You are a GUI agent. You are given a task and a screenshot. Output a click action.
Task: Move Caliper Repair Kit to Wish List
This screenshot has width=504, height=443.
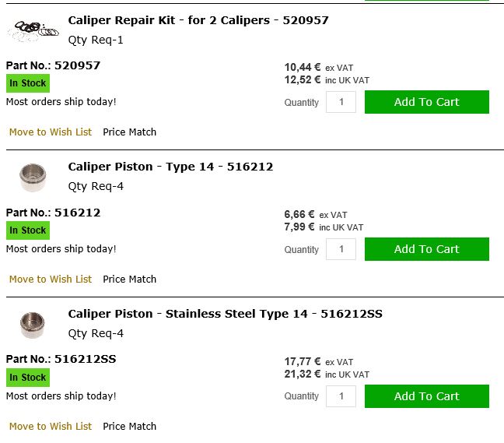coord(51,132)
